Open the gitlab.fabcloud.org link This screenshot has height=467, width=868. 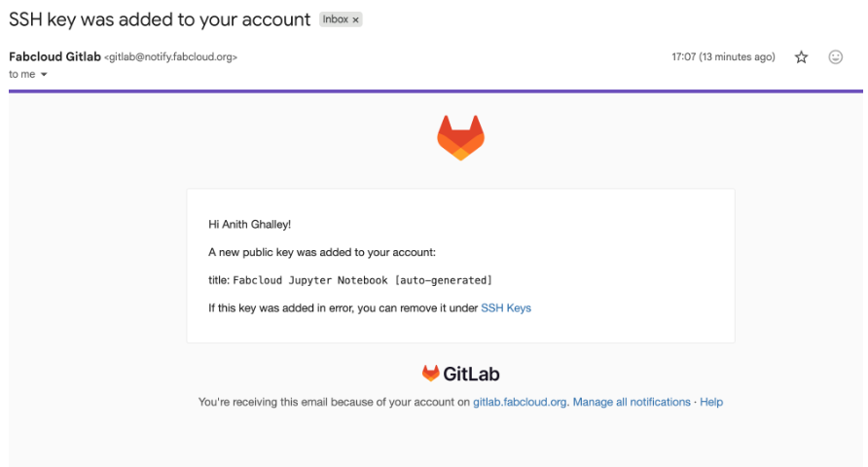coord(521,402)
